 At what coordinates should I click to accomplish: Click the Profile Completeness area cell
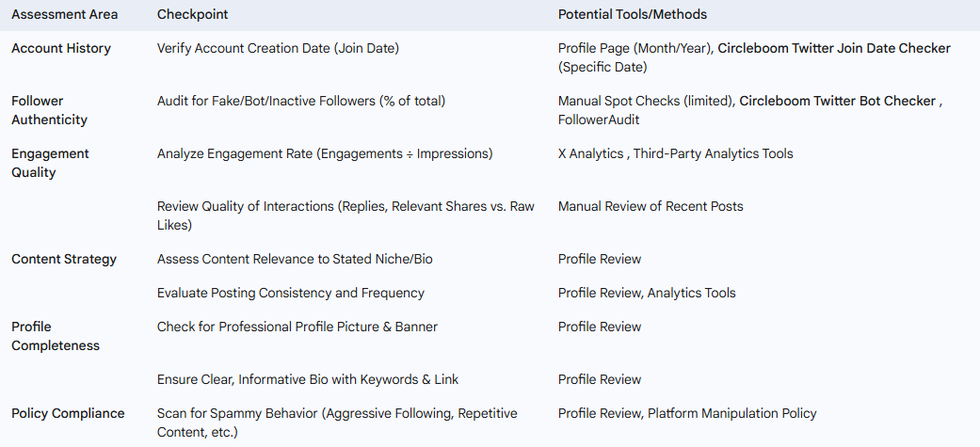tap(56, 336)
